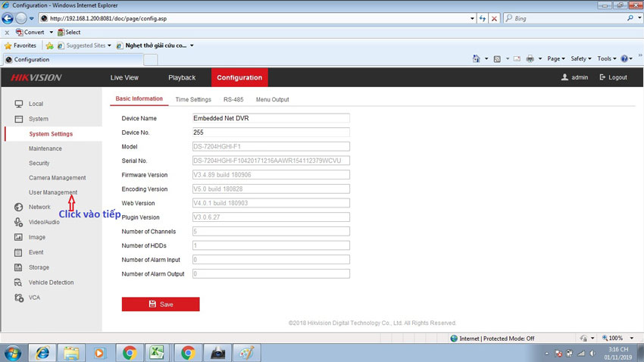
Task: Click the Storage disk icon
Action: pos(19,267)
